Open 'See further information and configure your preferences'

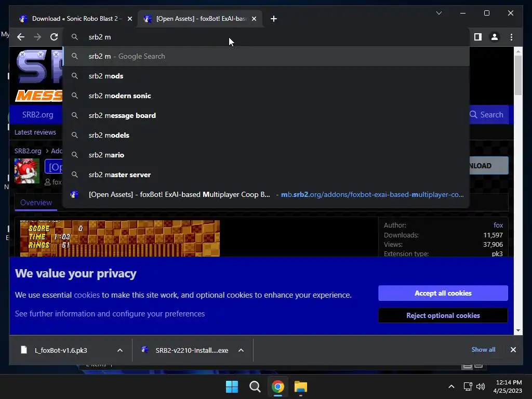tap(110, 314)
